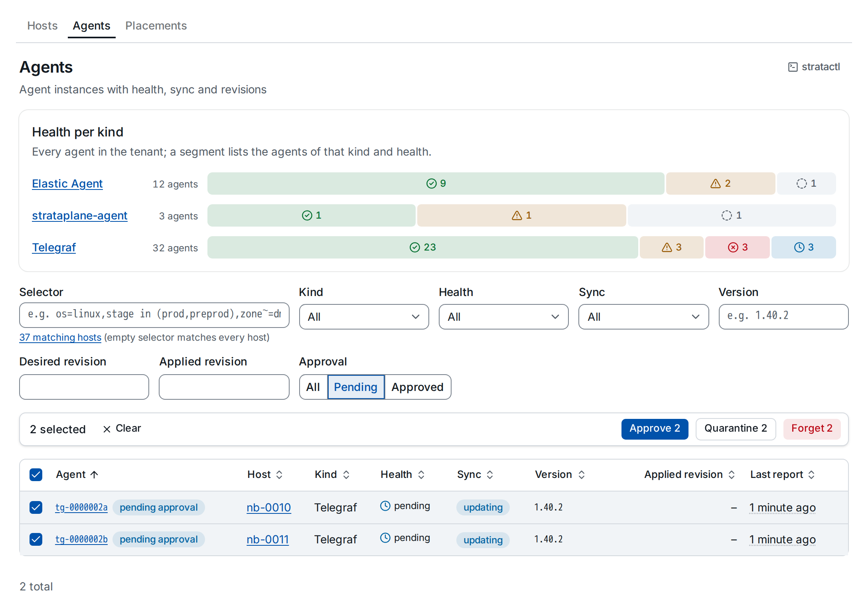Uncheck the tg-0000002a row checkbox
Viewport: 868px width, 600px height.
click(36, 507)
